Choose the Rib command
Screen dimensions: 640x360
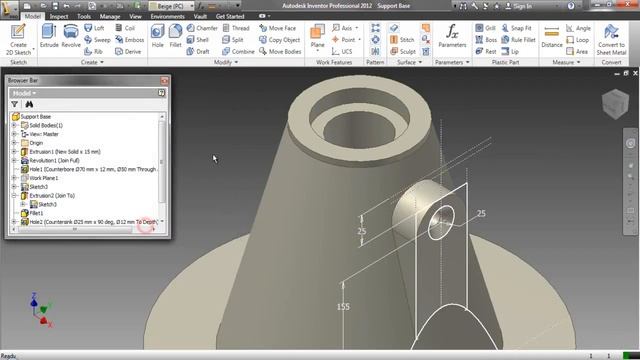tap(93, 52)
